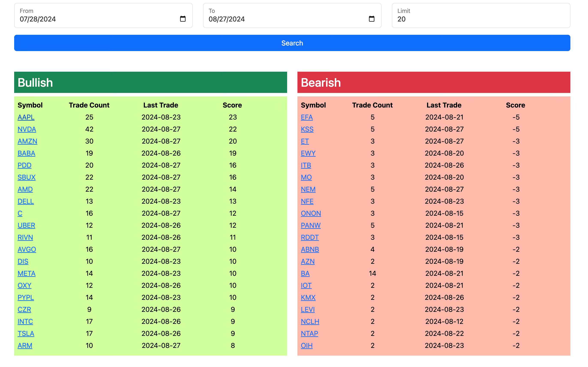
Task: Open the AAPL symbol link
Action: (x=26, y=117)
